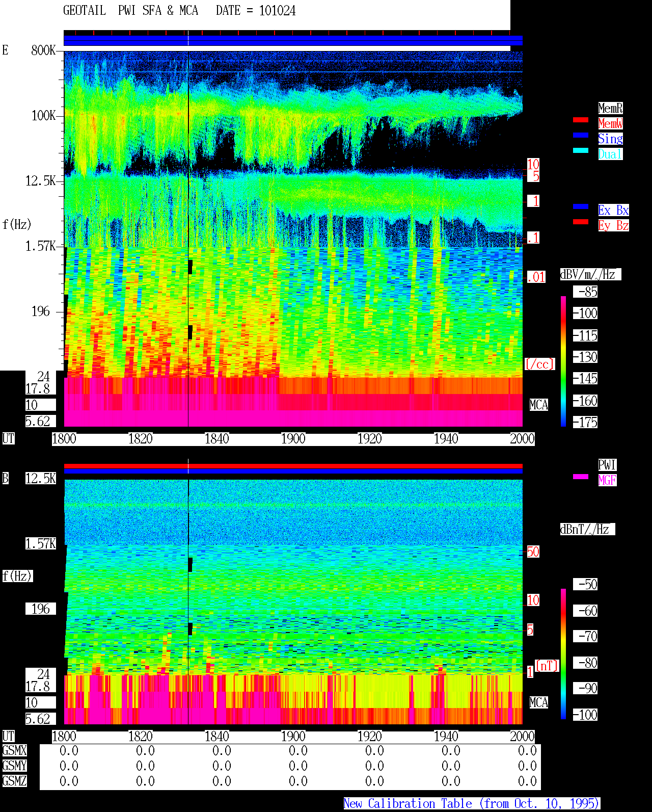Click the red MemW legend swatch
652x812 pixels.
point(581,120)
